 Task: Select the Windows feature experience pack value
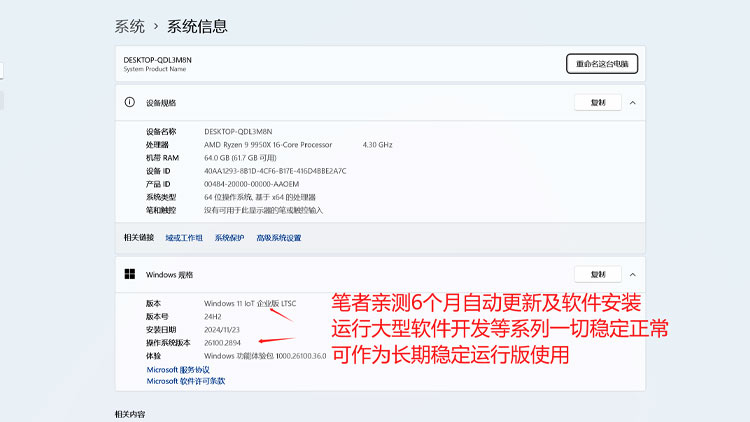265,356
